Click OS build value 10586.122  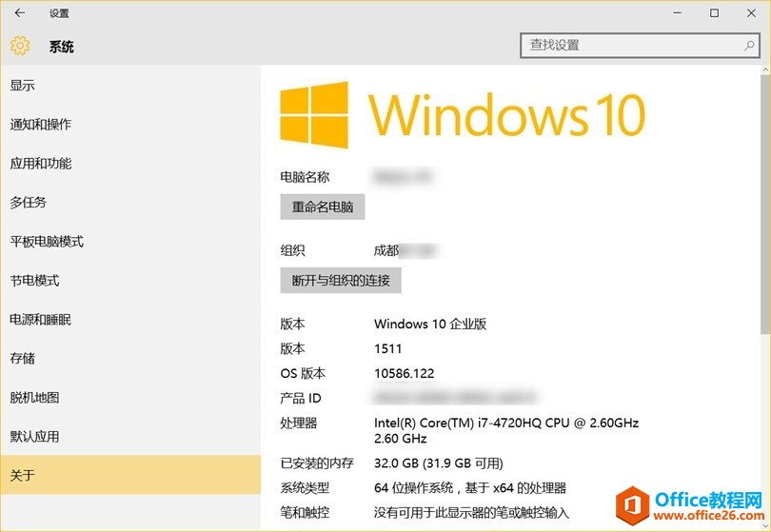click(x=405, y=374)
